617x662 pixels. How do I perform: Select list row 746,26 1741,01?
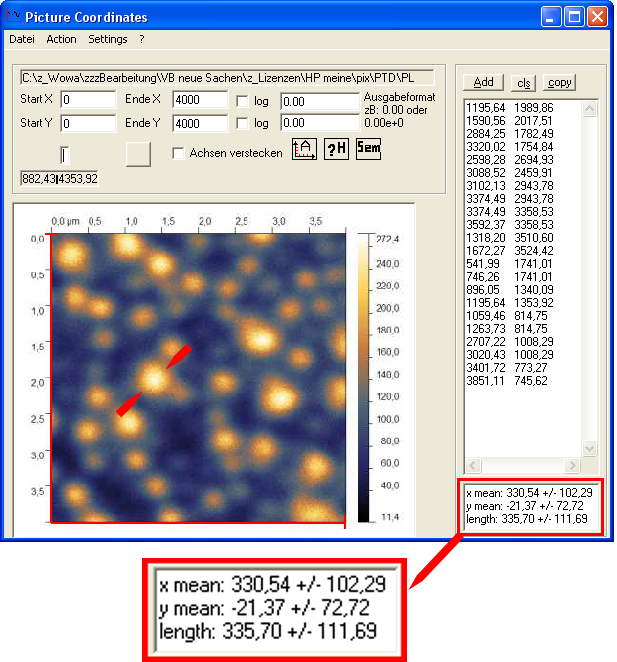pos(510,277)
